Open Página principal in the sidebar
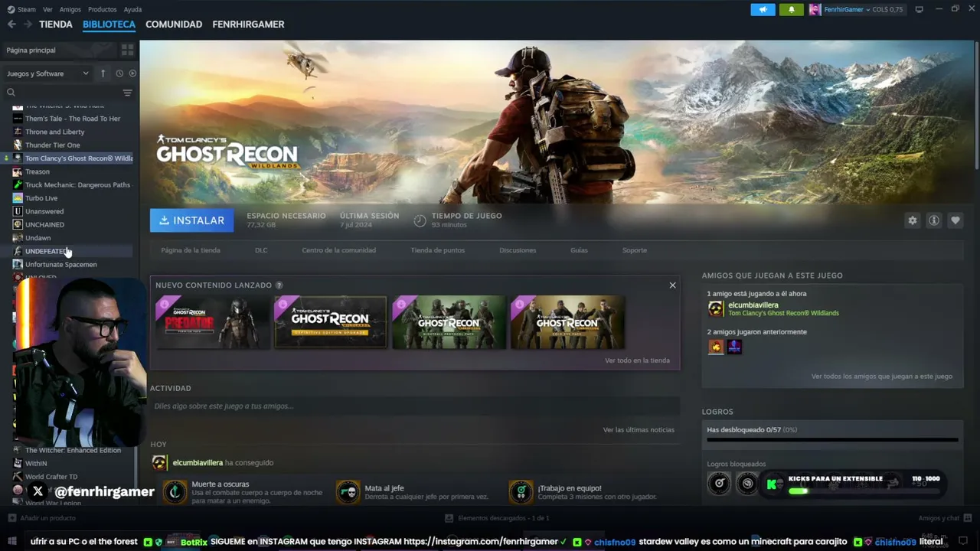 (31, 50)
